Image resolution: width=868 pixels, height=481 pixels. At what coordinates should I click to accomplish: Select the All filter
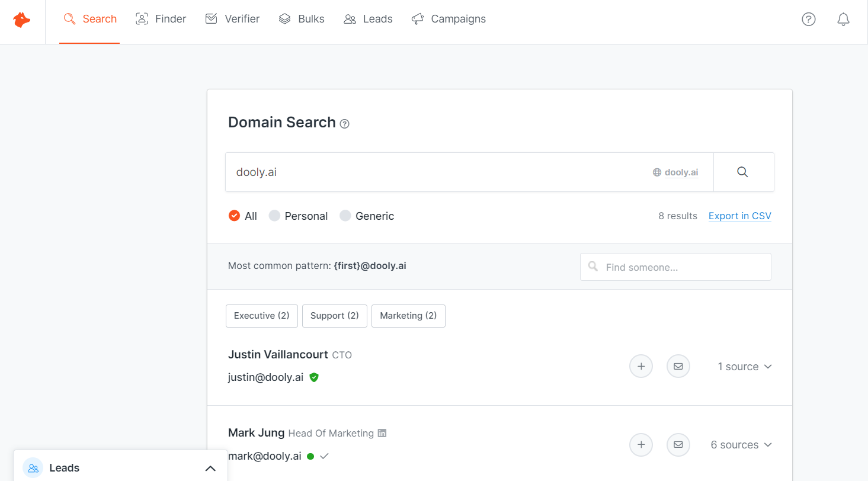pyautogui.click(x=243, y=216)
